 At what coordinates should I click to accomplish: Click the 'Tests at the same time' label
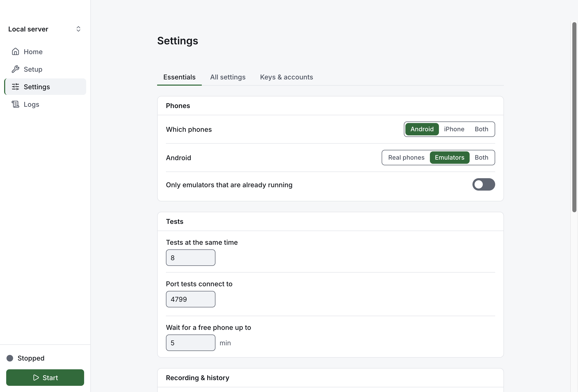[202, 242]
